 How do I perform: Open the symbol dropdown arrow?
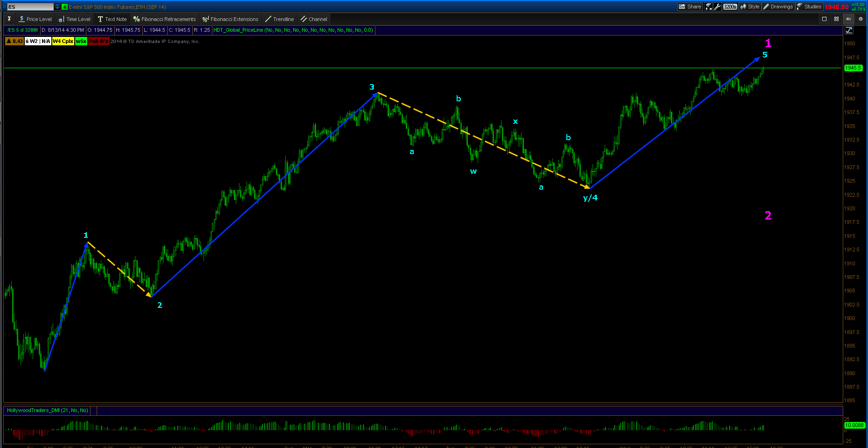click(57, 7)
